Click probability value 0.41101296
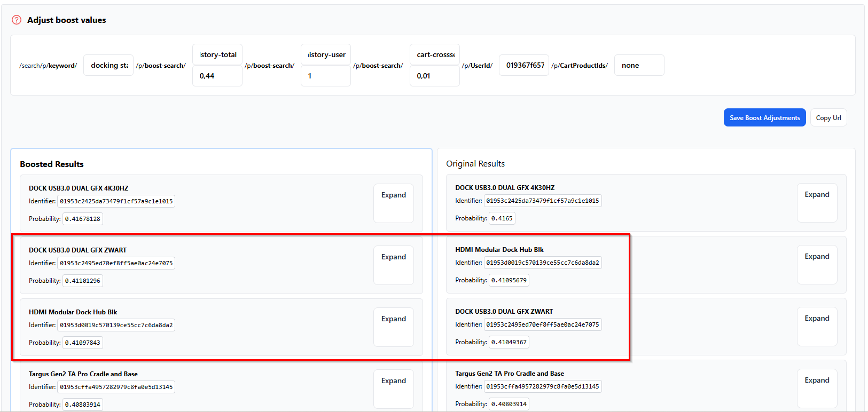 83,281
